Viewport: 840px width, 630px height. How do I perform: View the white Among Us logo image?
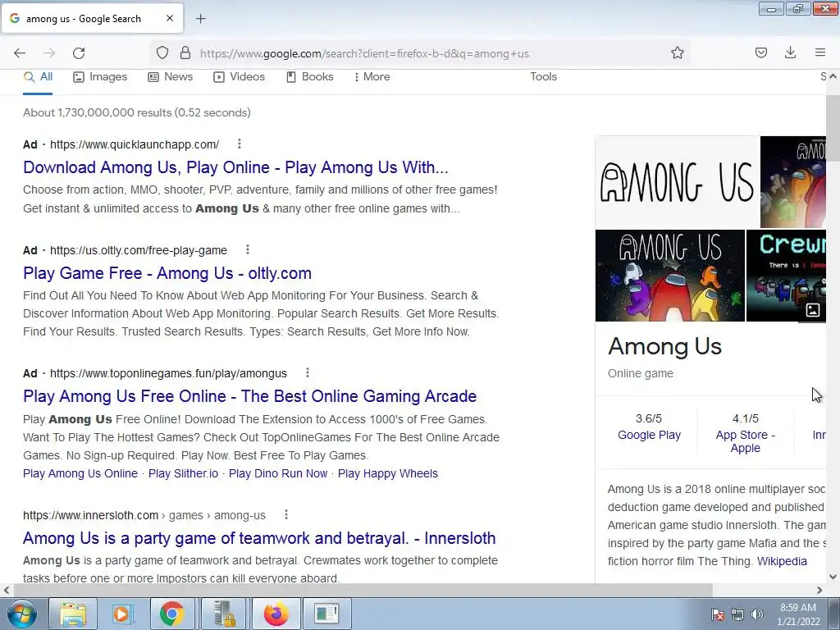(x=677, y=182)
